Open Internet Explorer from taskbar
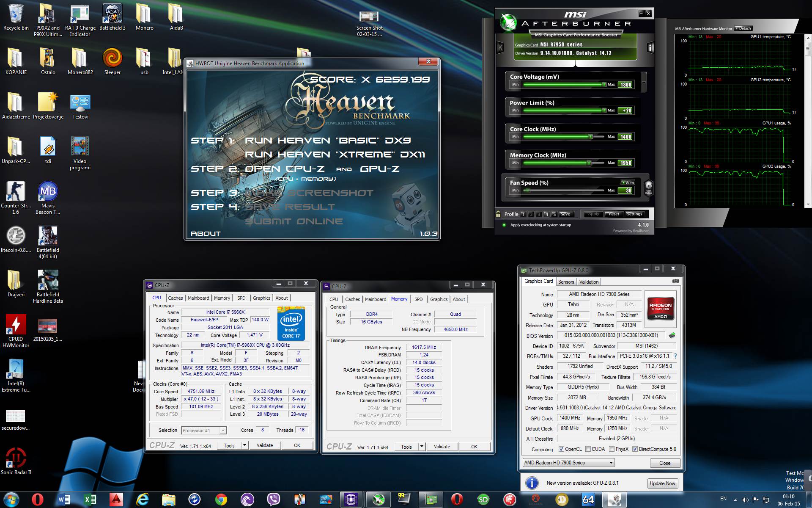This screenshot has width=812, height=508. point(142,500)
